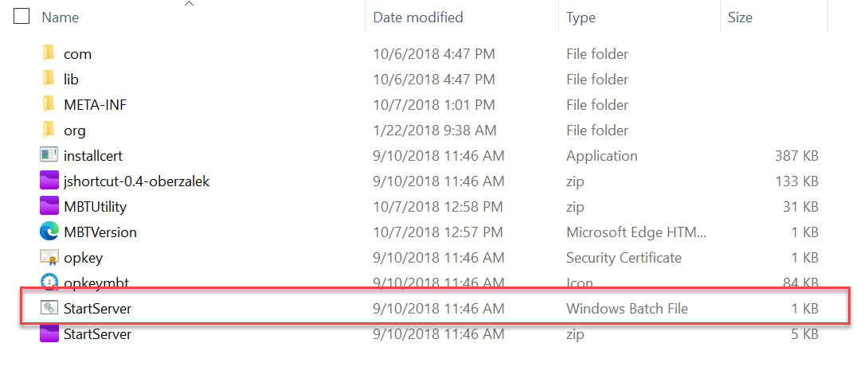Click the StartServer Windows Batch File label

coord(627,308)
